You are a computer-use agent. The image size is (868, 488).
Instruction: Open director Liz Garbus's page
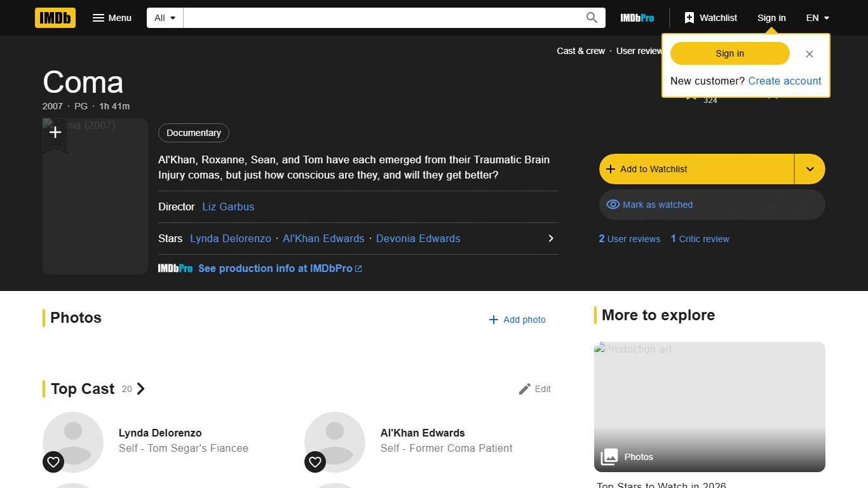tap(228, 207)
